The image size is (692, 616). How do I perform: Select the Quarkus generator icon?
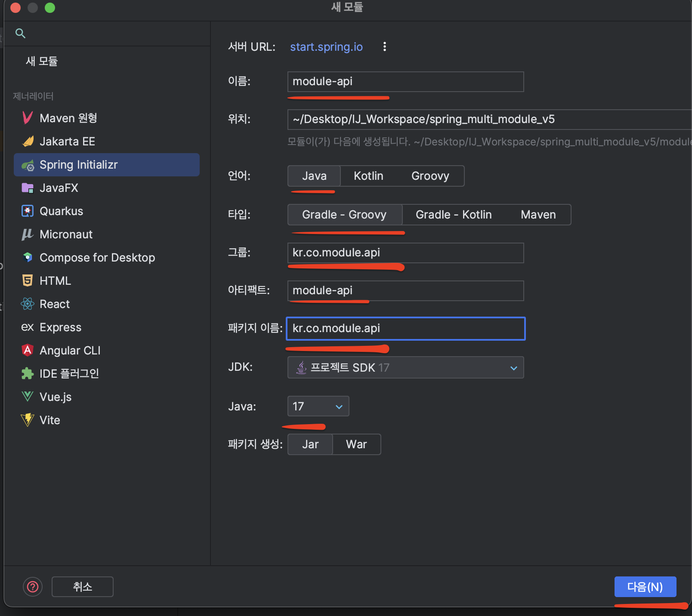tap(28, 211)
